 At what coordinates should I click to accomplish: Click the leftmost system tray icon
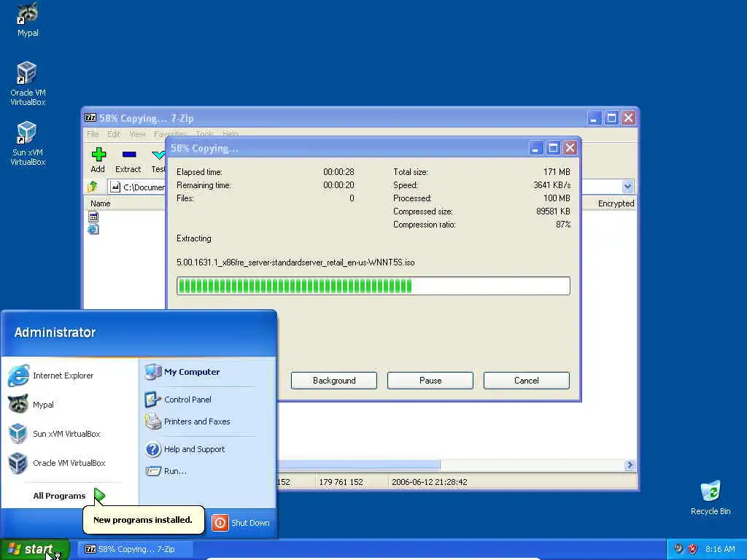point(678,549)
